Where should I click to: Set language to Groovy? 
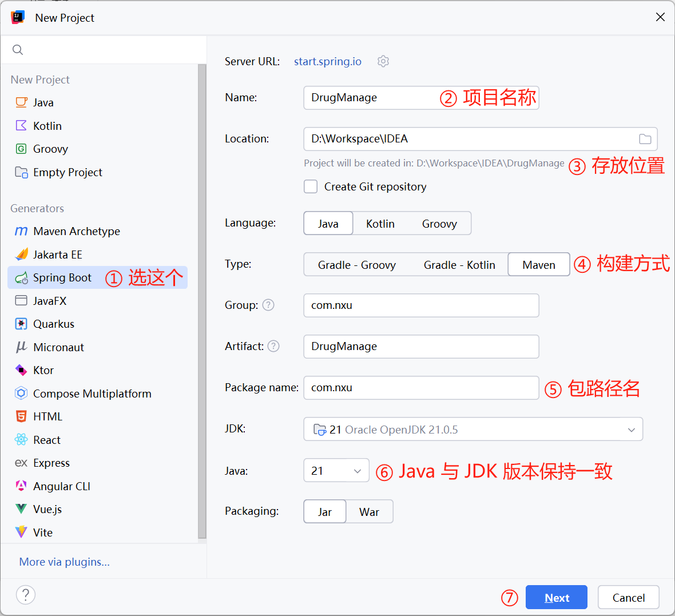(439, 224)
